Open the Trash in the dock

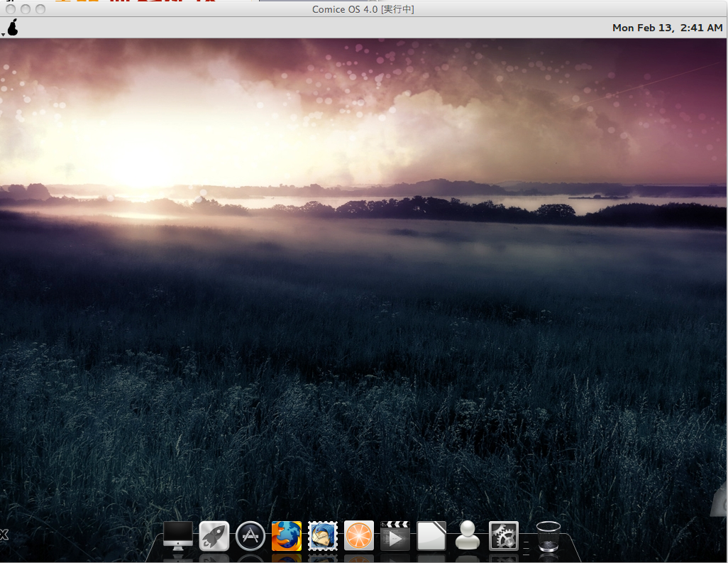548,536
